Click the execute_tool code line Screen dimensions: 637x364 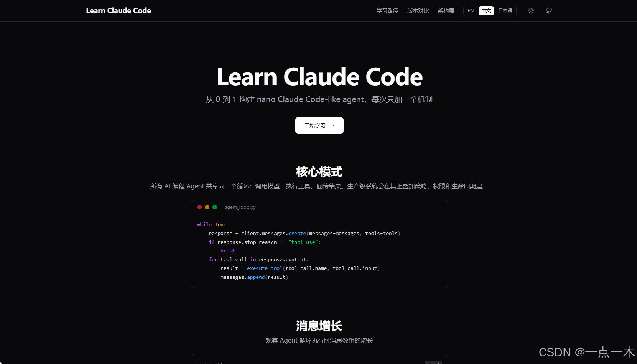pos(300,268)
